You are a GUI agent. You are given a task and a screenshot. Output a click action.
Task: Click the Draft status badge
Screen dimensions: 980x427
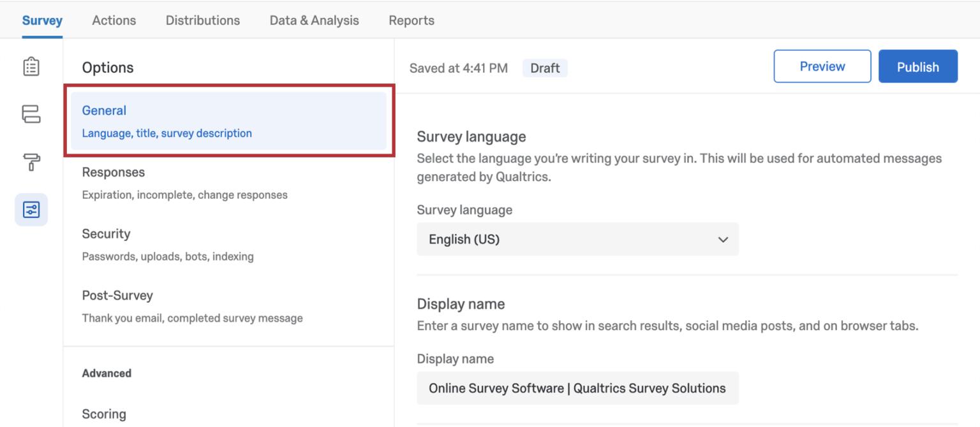coord(545,68)
